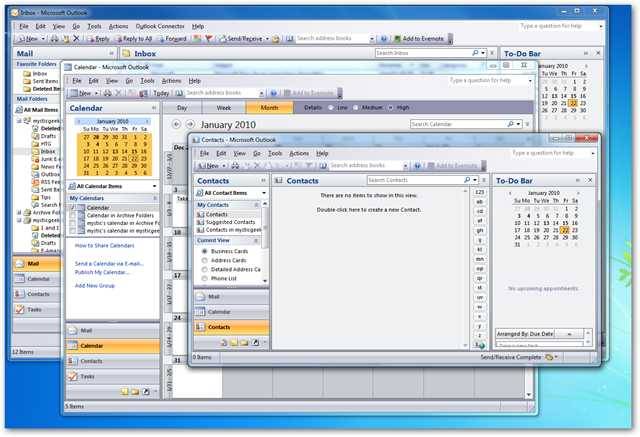The width and height of the screenshot is (640, 437).
Task: Open the Send/Receive dropdown arrow in the Inbox toolbar
Action: [267, 39]
